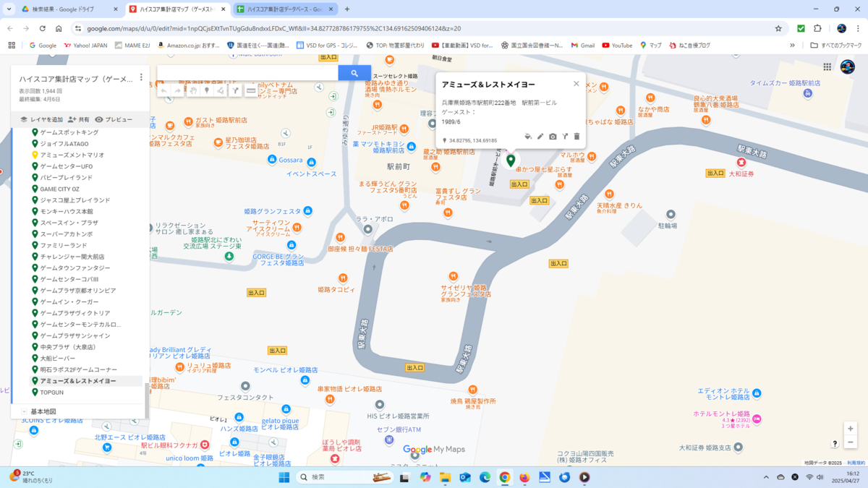868x488 pixels.
Task: Show more bookmarks via the overflow chevron
Action: click(x=792, y=45)
